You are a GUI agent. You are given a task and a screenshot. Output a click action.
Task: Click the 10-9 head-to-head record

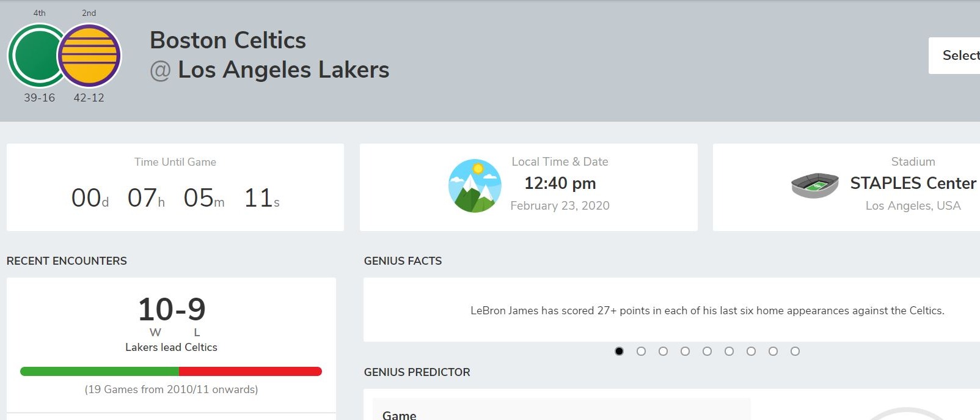(172, 309)
